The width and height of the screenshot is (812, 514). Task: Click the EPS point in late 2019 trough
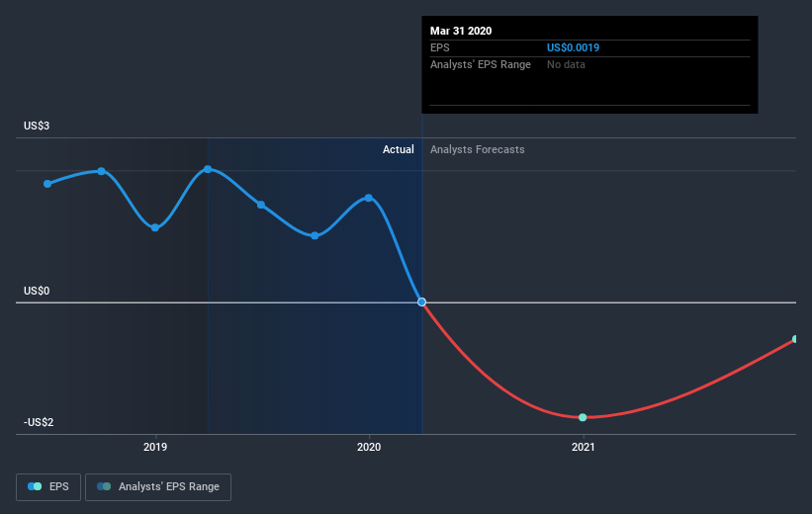[315, 235]
